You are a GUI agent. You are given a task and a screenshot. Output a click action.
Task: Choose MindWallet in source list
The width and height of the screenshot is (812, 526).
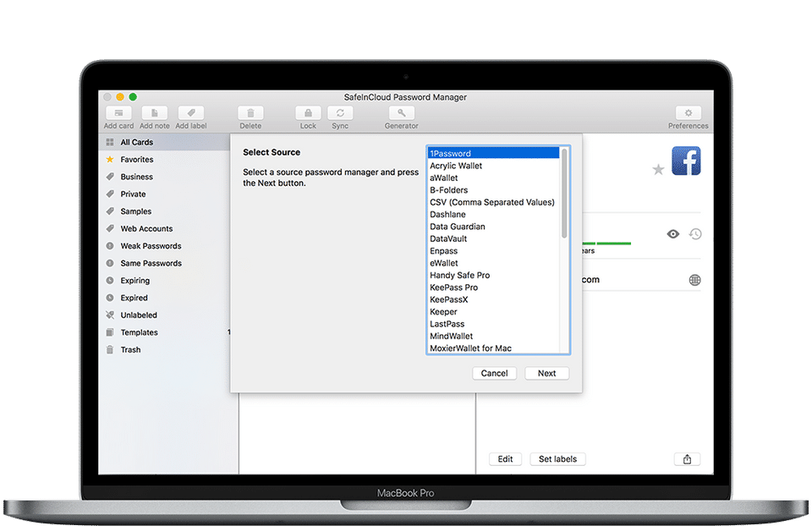point(493,336)
